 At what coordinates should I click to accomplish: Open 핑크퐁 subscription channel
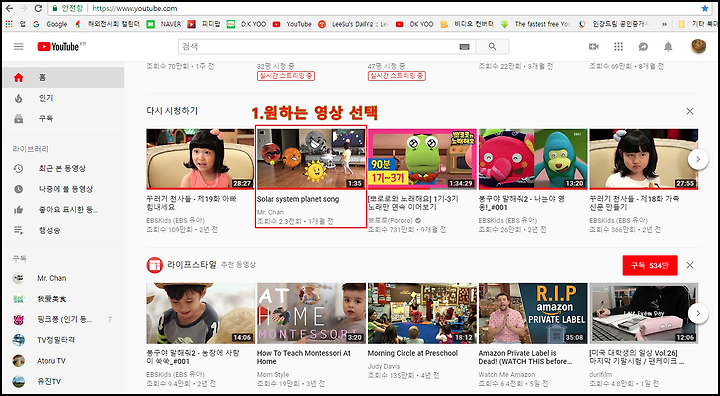[x=63, y=319]
